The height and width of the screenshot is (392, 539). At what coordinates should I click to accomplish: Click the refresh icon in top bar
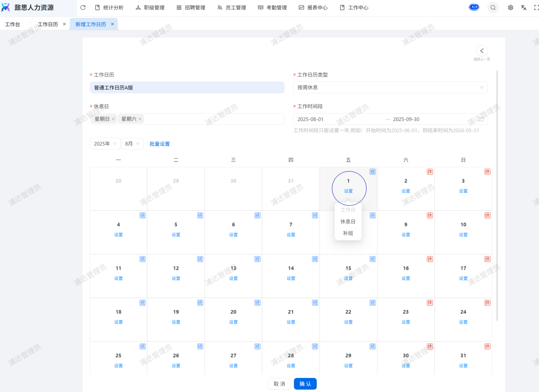(83, 8)
